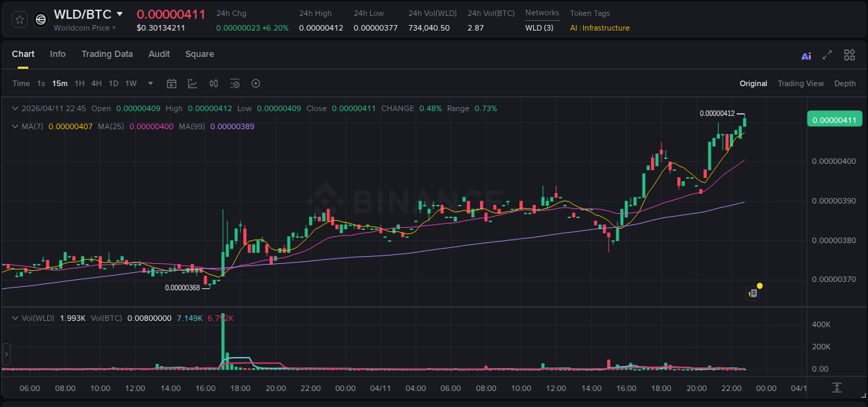Click the highlighted 0.00000411 price label

coord(833,119)
